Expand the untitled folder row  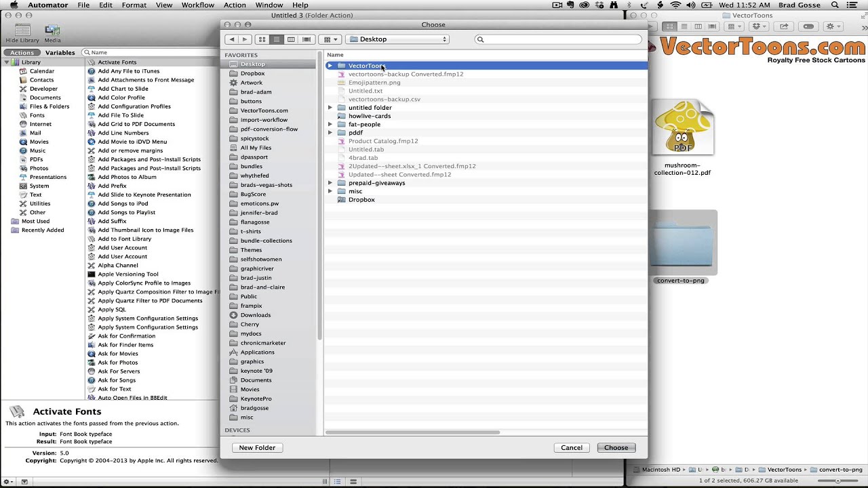(330, 108)
